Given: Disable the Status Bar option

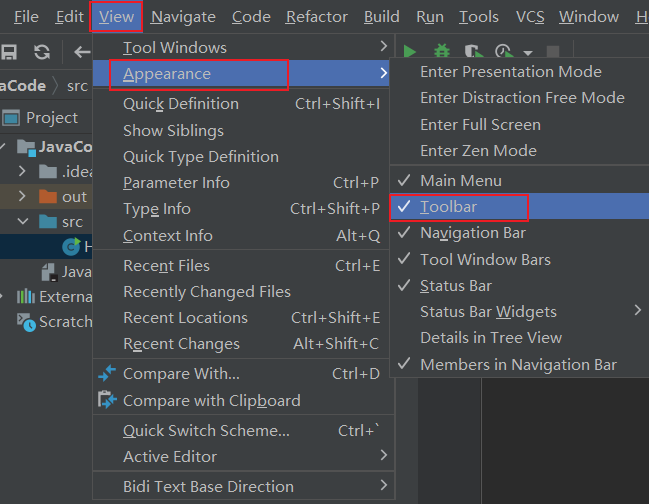Looking at the screenshot, I should 455,285.
